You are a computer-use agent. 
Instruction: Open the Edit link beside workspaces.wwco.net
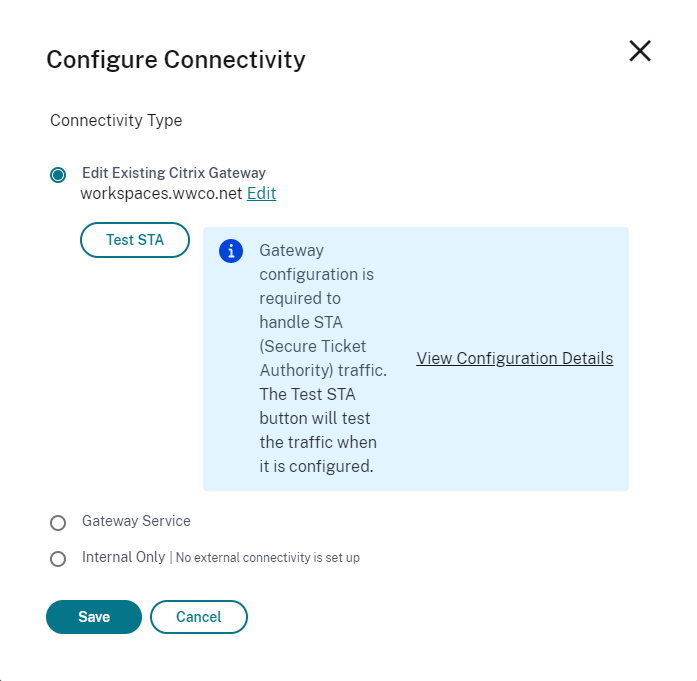pyautogui.click(x=261, y=194)
